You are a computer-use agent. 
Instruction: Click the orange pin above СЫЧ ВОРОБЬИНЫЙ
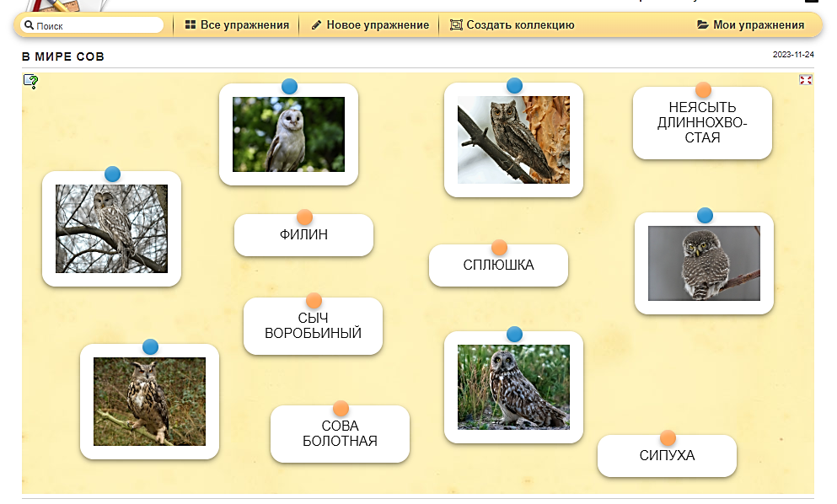pos(314,301)
